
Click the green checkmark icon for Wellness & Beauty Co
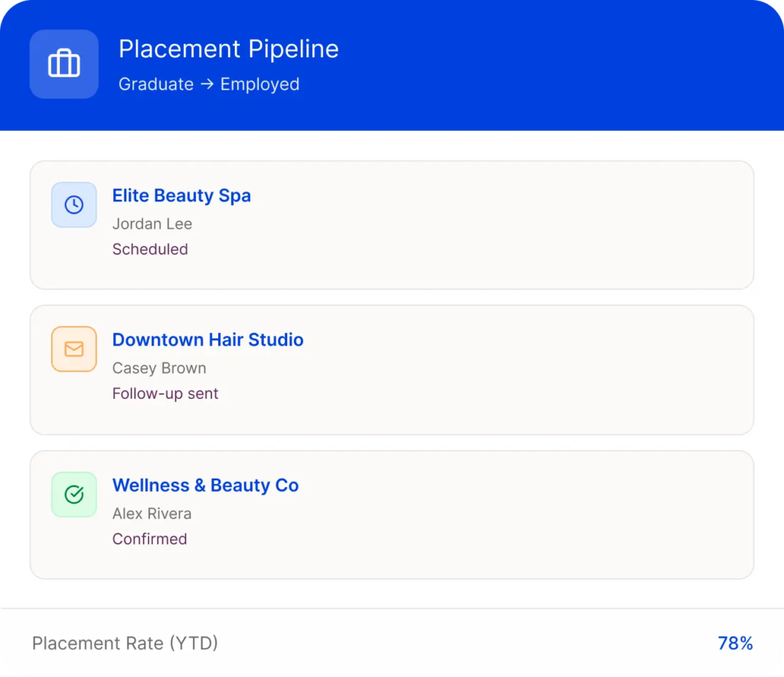tap(73, 495)
